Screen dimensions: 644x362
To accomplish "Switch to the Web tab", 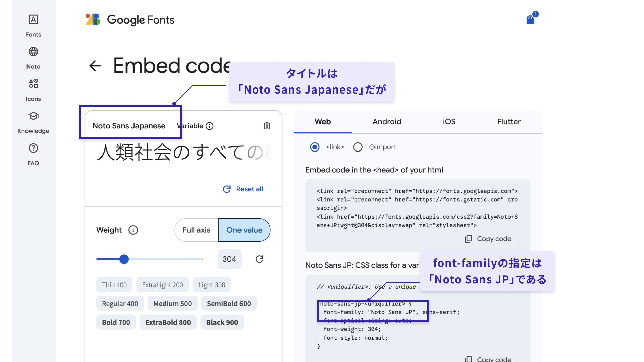I will [x=323, y=122].
